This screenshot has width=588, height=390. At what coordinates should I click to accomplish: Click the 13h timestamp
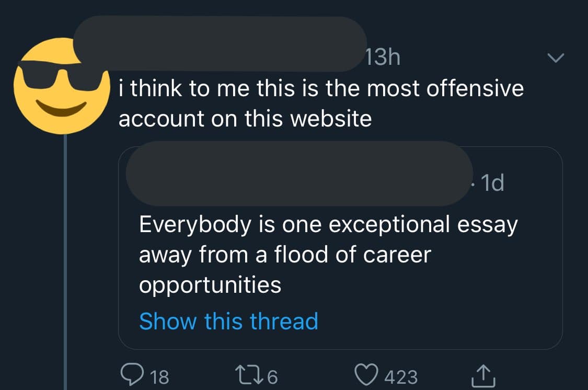(383, 58)
